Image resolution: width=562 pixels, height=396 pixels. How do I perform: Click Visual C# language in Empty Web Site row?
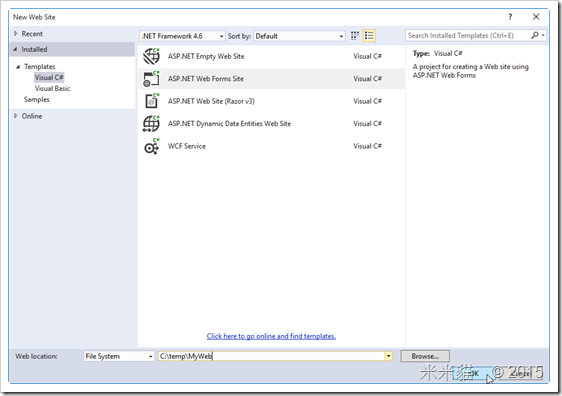pyautogui.click(x=367, y=56)
